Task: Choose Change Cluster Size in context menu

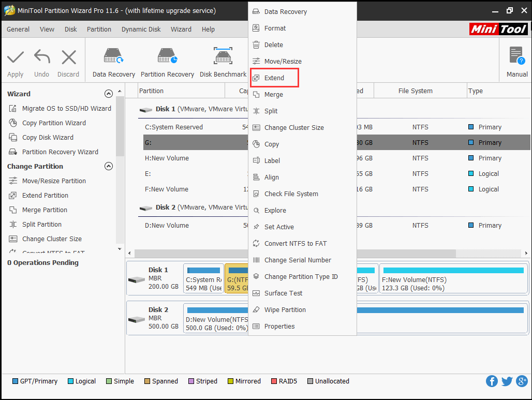Action: coord(302,128)
